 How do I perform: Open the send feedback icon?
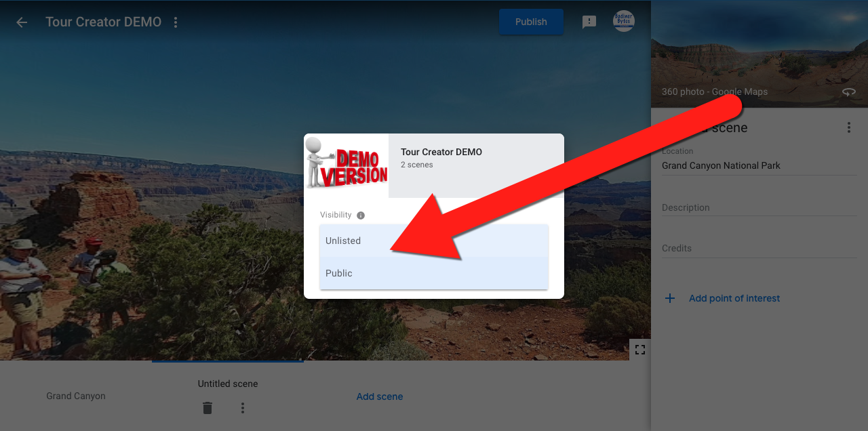click(589, 22)
